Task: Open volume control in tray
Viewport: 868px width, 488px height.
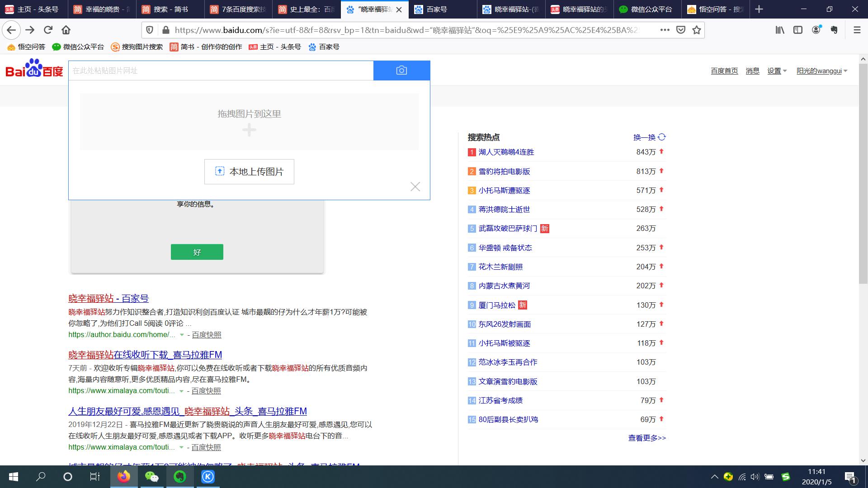Action: click(755, 477)
